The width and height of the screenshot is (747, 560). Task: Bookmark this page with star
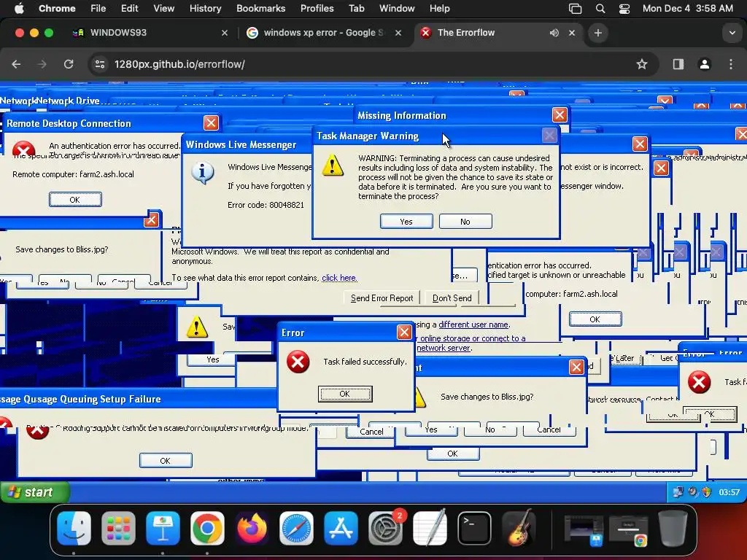pyautogui.click(x=642, y=64)
